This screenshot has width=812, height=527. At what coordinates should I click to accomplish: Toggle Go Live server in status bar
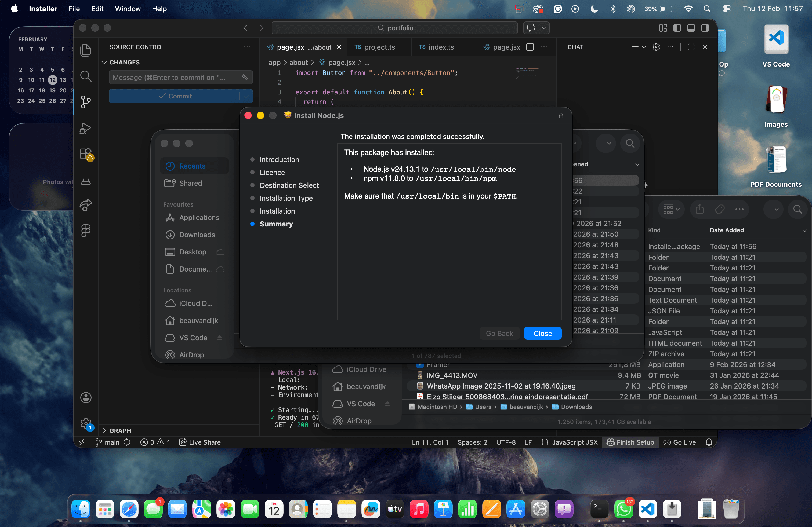tap(679, 442)
